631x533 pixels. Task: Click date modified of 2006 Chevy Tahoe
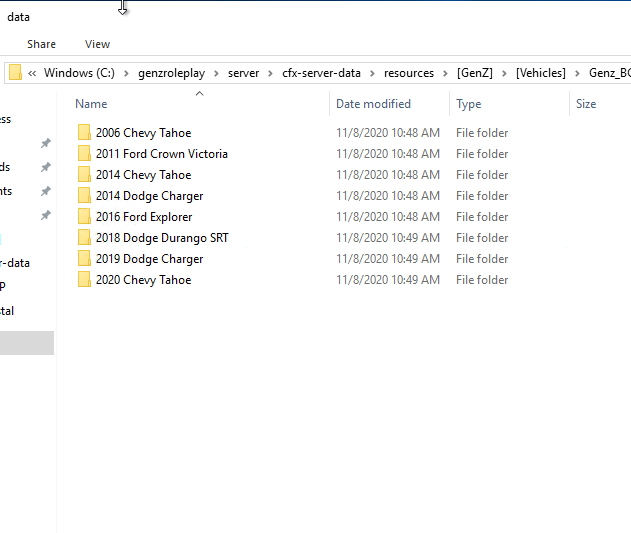pos(388,133)
